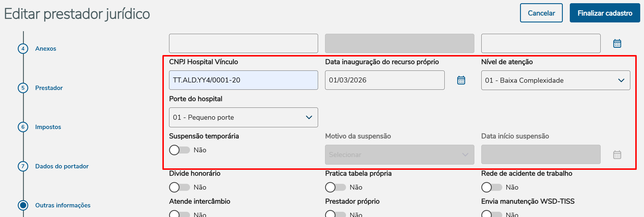The image size is (644, 217).
Task: Click the Finalizar cadastro button
Action: (x=605, y=13)
